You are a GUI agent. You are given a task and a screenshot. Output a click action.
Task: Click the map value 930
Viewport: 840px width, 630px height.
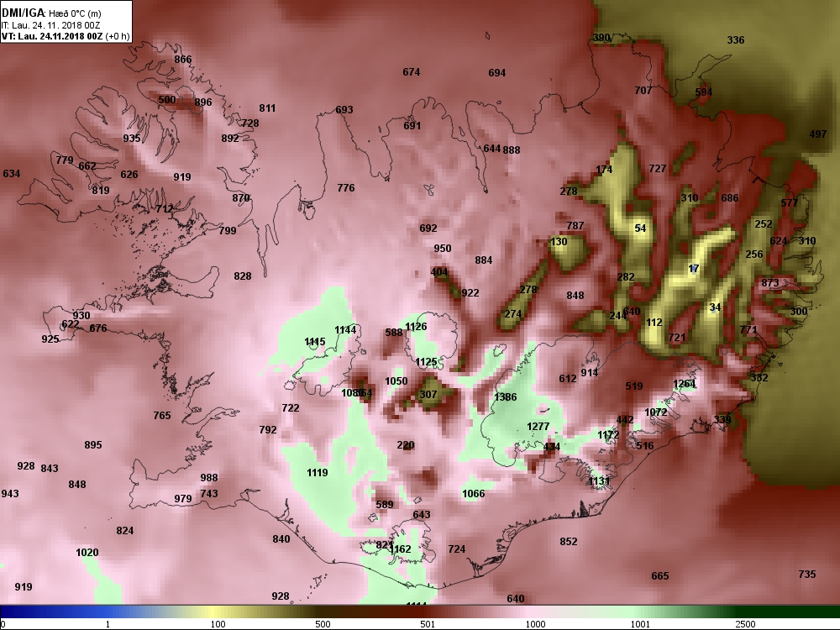pyautogui.click(x=81, y=316)
